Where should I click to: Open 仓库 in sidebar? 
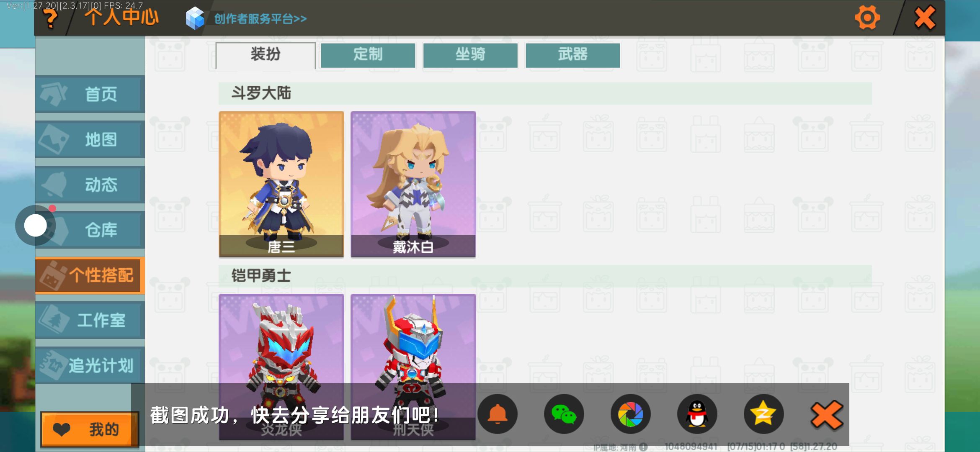tap(90, 230)
